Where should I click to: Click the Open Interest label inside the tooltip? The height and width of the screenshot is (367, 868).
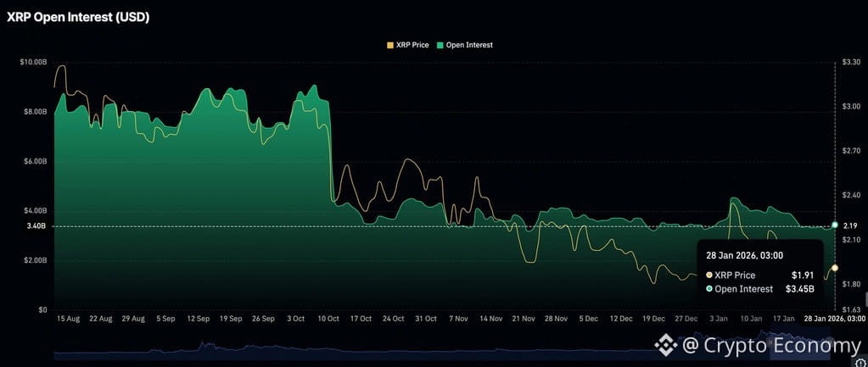click(x=743, y=289)
